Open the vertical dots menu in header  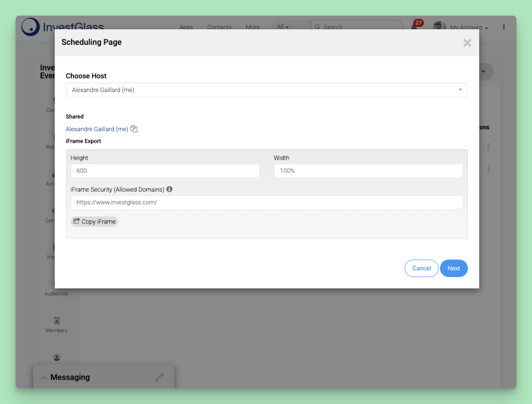click(504, 27)
